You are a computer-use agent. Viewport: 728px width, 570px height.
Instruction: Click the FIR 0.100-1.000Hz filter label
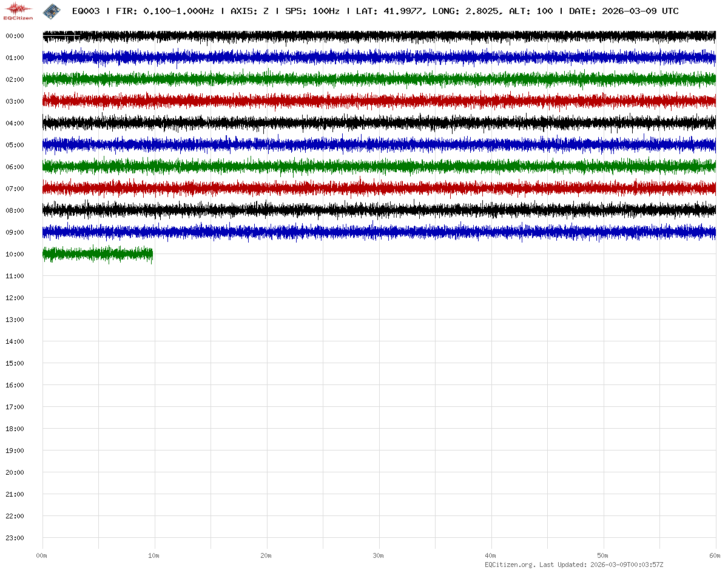pos(164,12)
